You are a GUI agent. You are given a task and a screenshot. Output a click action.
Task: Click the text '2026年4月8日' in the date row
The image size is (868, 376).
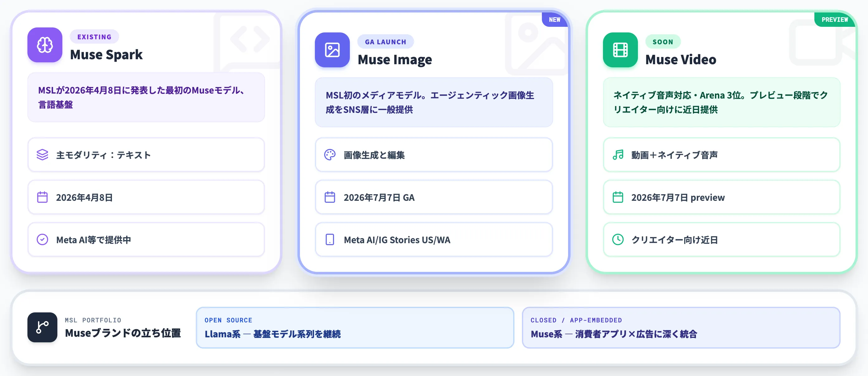[x=84, y=197]
